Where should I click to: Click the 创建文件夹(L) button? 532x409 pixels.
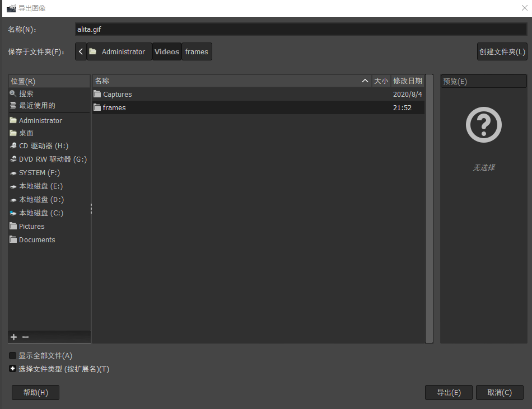pyautogui.click(x=502, y=51)
